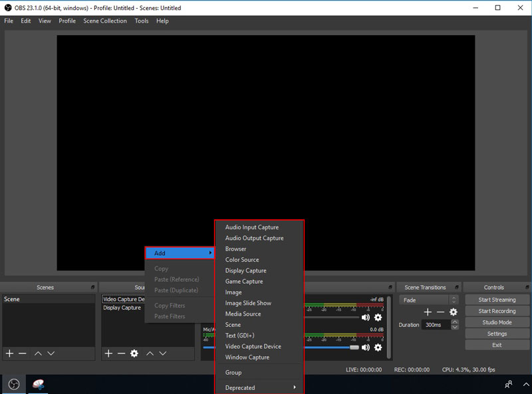
Task: Click the Exit button
Action: [497, 345]
